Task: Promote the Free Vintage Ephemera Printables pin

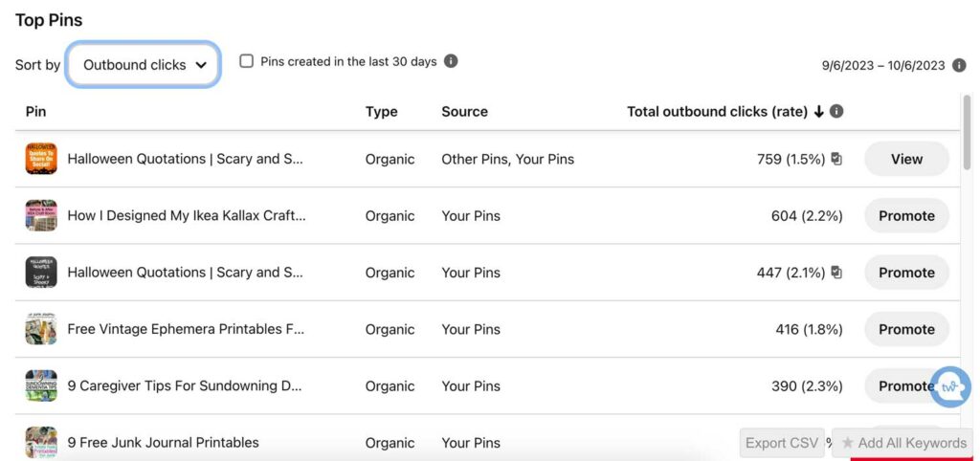Action: pos(906,329)
